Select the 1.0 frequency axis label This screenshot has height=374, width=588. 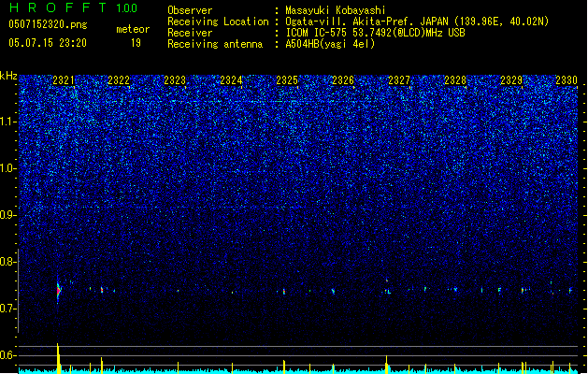coord(8,168)
